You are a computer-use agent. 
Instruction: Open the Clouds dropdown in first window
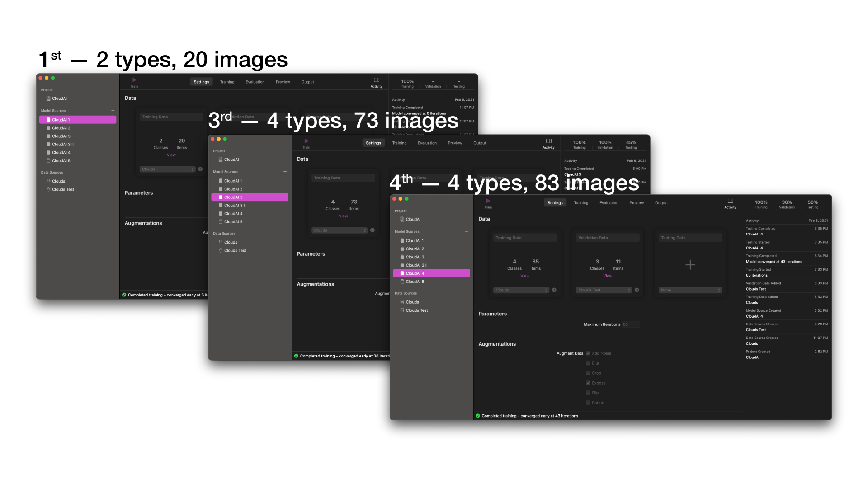point(168,169)
